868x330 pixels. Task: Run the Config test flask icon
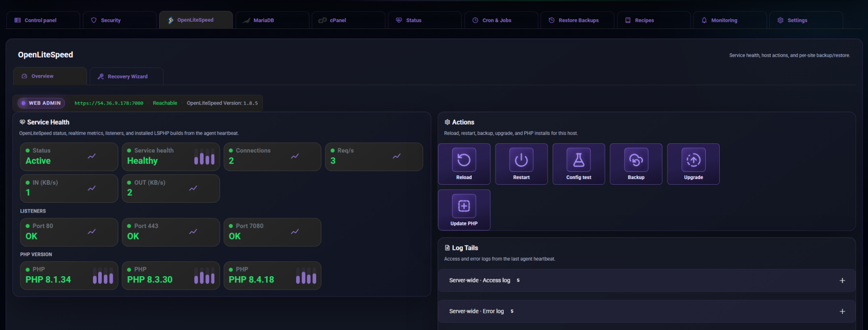[579, 160]
